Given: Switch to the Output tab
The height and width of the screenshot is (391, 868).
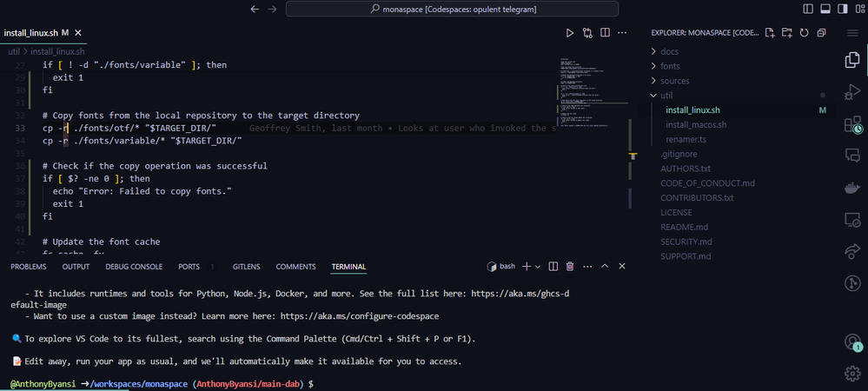Looking at the screenshot, I should click(76, 267).
